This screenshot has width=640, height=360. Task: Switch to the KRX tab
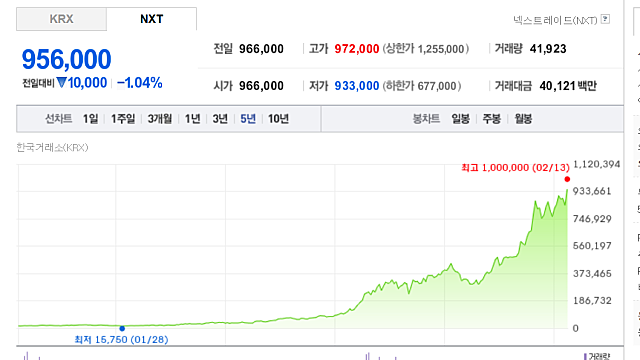point(62,19)
